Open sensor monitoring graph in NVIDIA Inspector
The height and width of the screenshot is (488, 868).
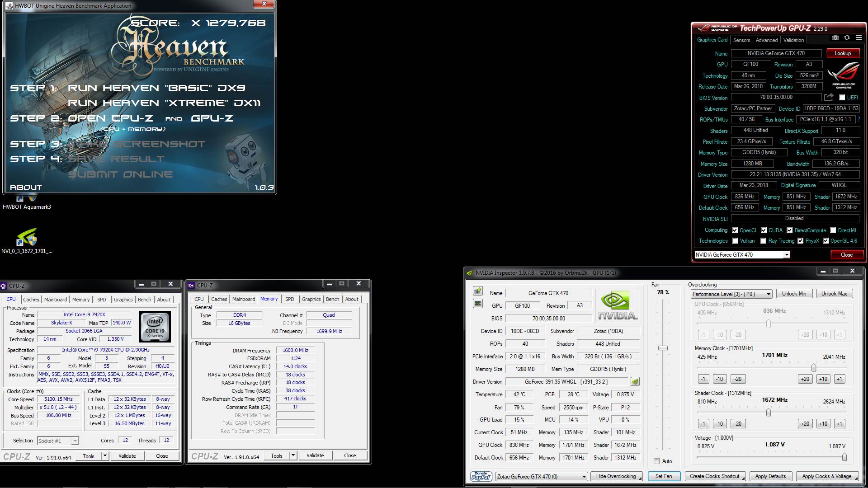click(477, 304)
